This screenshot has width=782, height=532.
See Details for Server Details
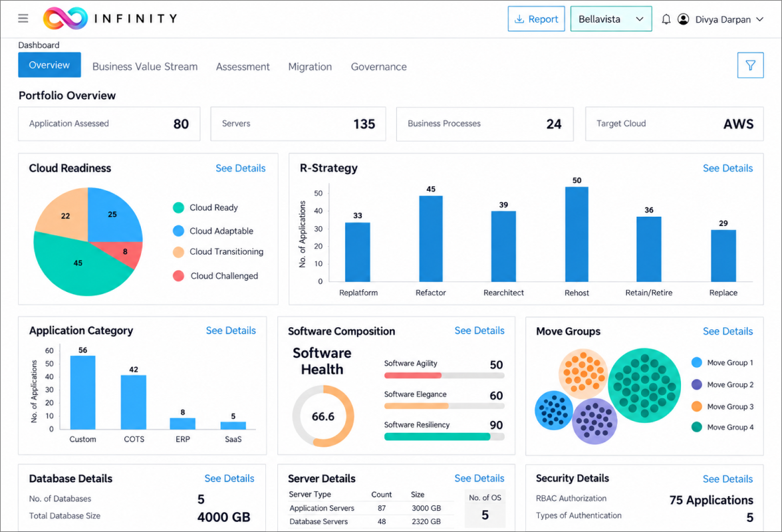tap(479, 478)
